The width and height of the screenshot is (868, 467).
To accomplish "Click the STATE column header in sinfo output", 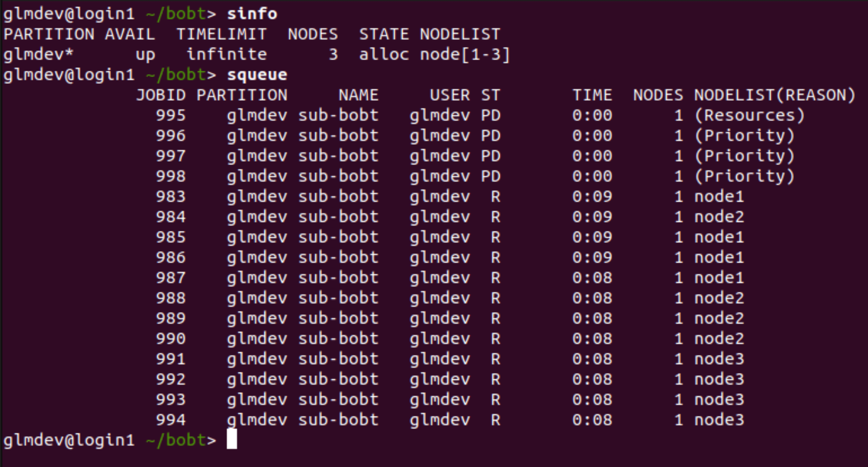I will (x=384, y=34).
